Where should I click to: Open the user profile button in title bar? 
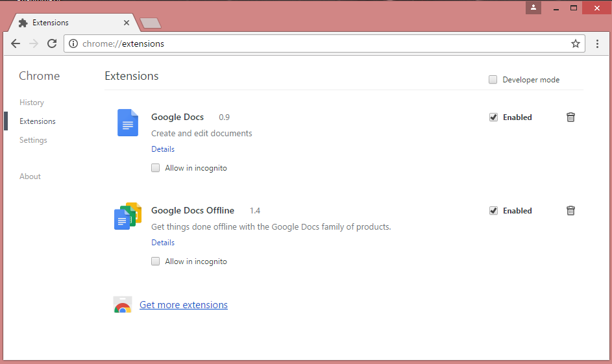[533, 8]
